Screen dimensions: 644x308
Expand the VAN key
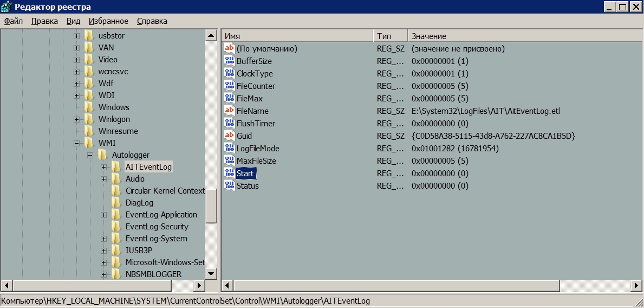[76, 48]
